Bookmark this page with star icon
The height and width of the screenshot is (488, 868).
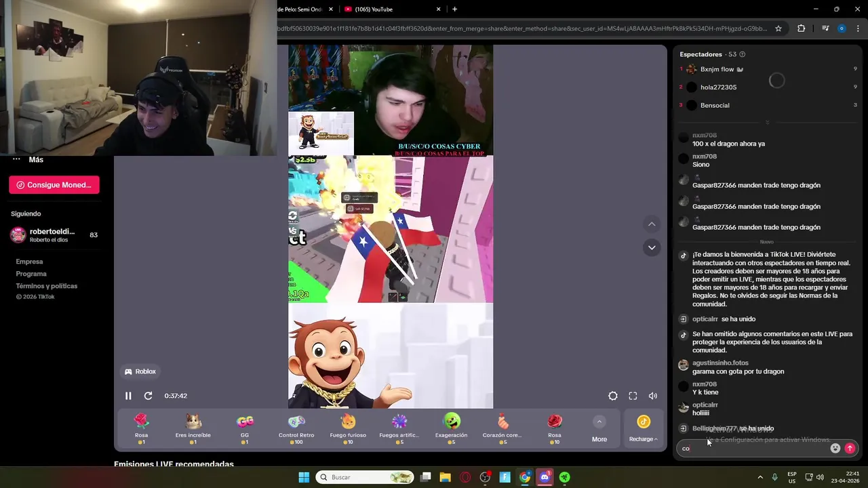[778, 28]
